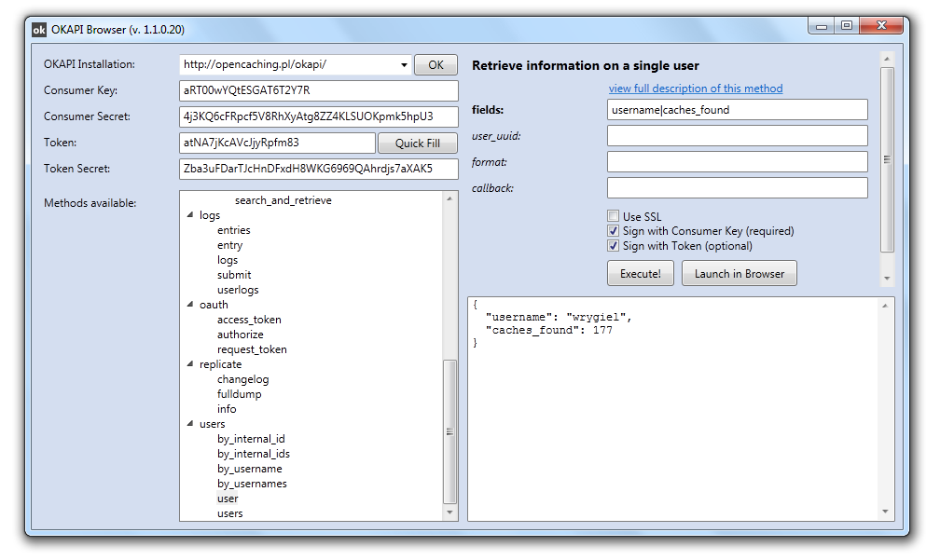940x560 pixels.
Task: Select the entries method under logs
Action: coord(234,230)
